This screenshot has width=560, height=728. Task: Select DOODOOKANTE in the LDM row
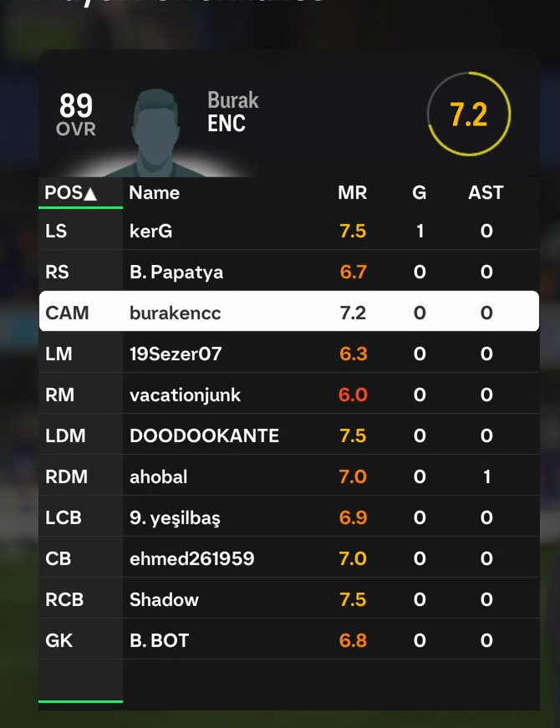(x=204, y=435)
